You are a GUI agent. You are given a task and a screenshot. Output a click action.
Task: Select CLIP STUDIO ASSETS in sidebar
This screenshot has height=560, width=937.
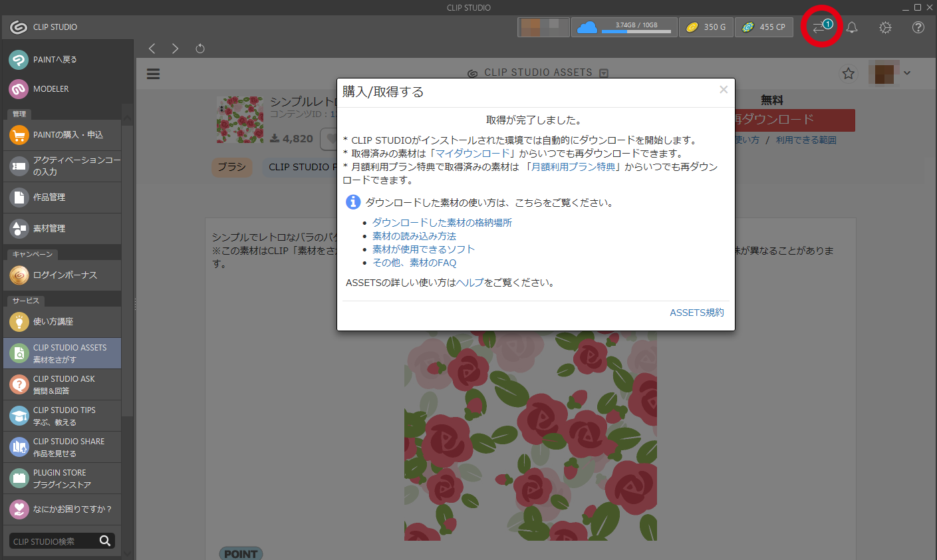pyautogui.click(x=63, y=353)
